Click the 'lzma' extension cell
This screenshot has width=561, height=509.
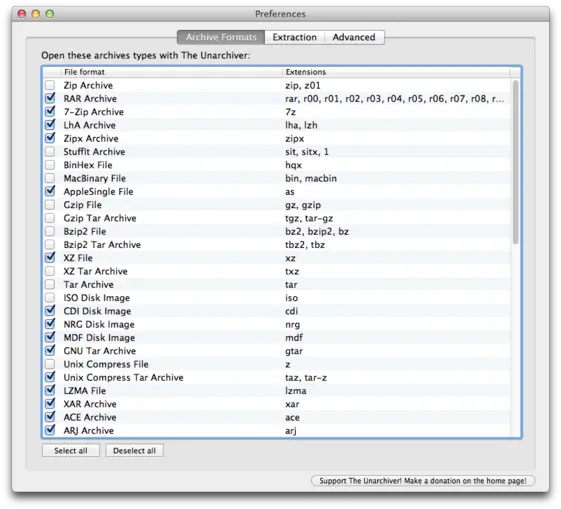click(296, 391)
